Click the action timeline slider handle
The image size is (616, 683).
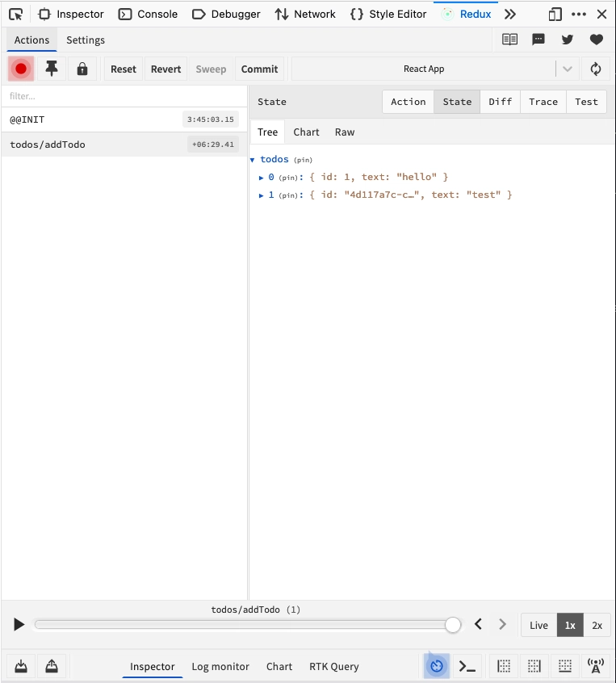click(x=453, y=625)
